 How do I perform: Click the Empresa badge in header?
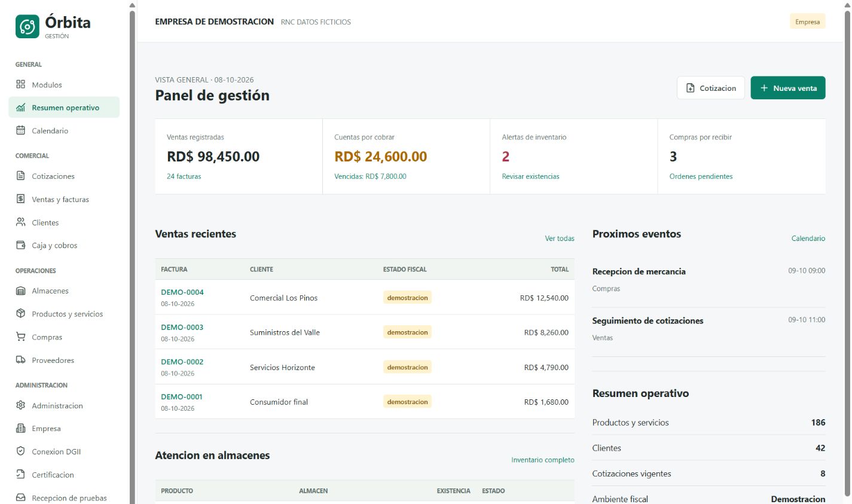[808, 22]
